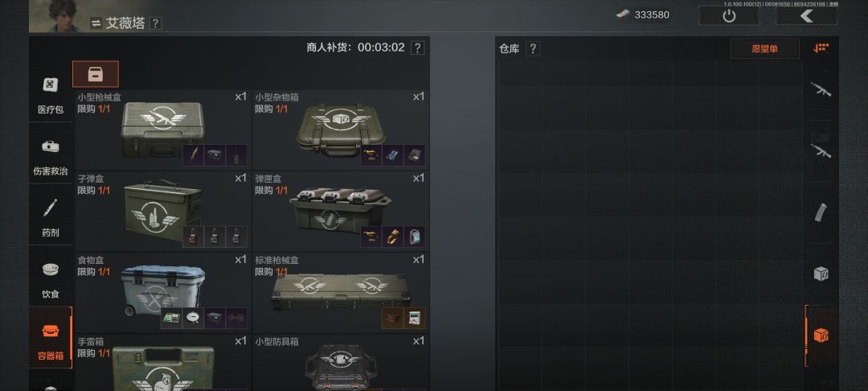This screenshot has width=868, height=391.
Task: Open the 医疗包 category
Action: tap(51, 95)
